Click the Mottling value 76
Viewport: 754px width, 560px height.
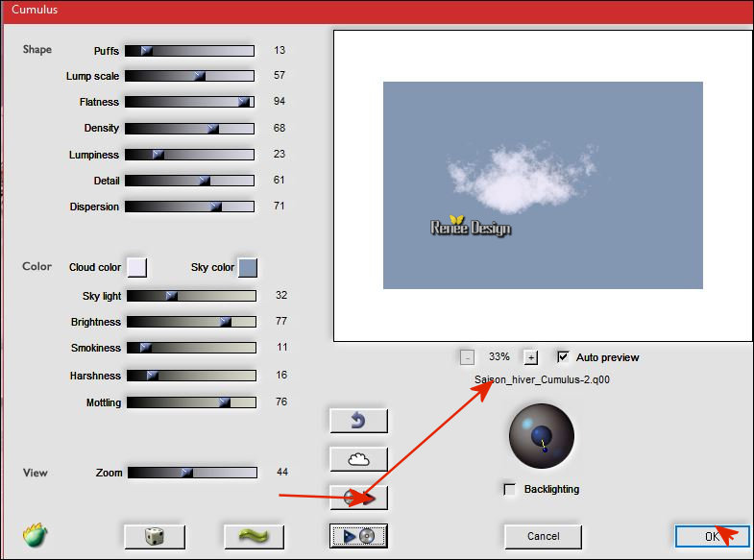point(281,402)
